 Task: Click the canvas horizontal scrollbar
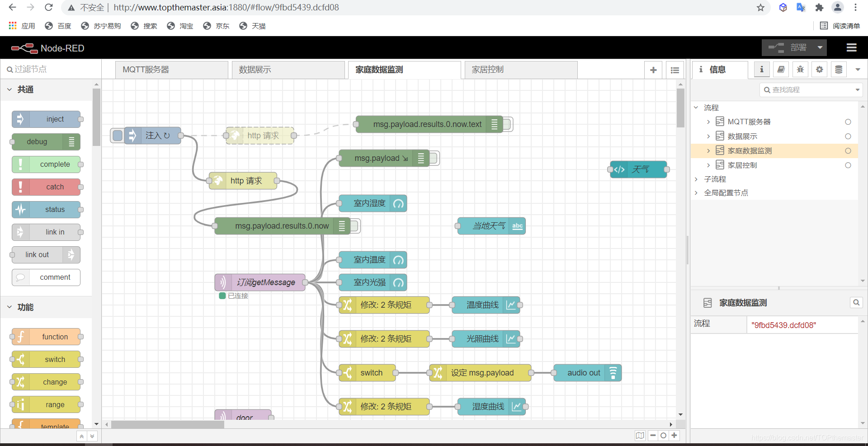(x=168, y=424)
